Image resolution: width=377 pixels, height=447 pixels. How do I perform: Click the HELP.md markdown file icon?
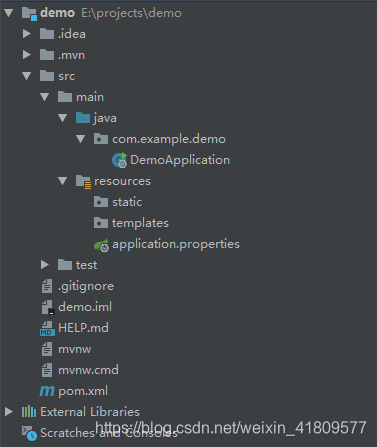point(47,328)
